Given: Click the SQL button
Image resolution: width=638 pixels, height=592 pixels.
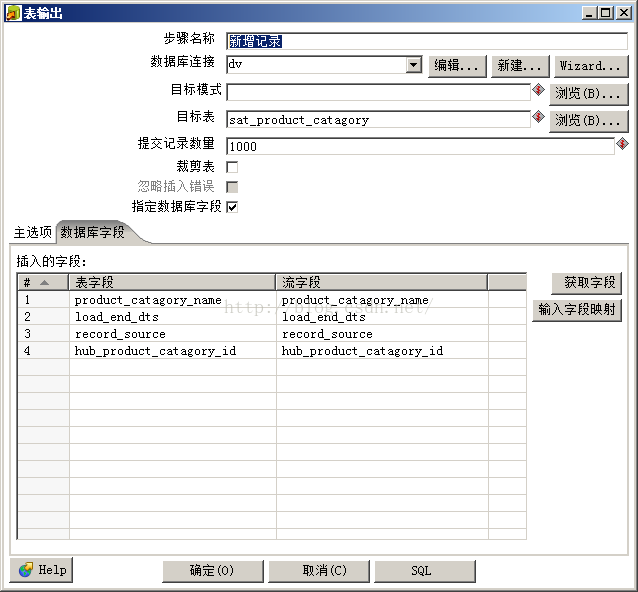Looking at the screenshot, I should 425,571.
